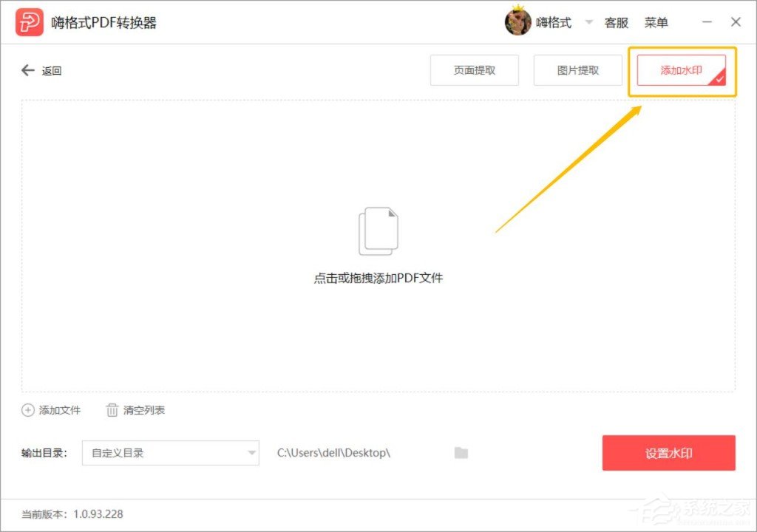Open the 菜单 menu
Viewport: 757px width, 532px height.
[x=657, y=22]
